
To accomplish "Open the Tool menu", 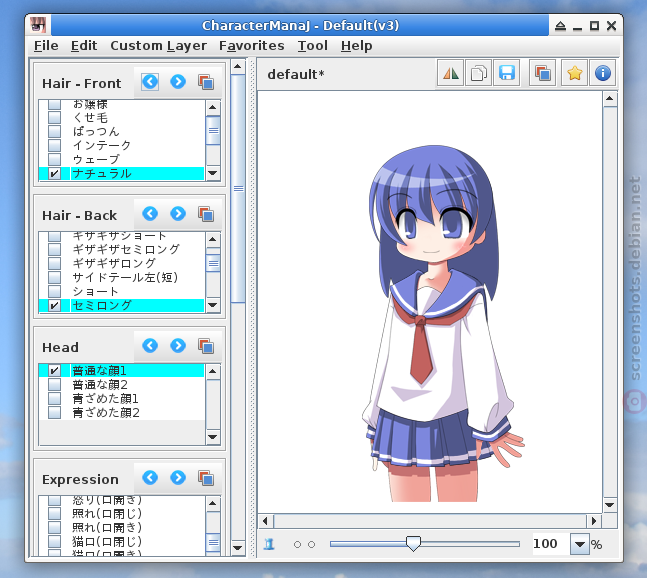I will (313, 45).
